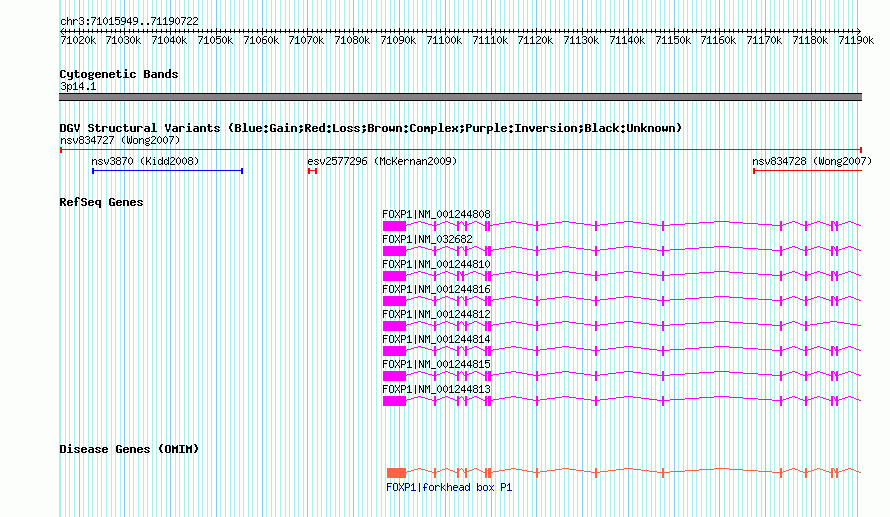This screenshot has width=890, height=517.
Task: Click the 71100k ruler tick label
Action: [444, 41]
